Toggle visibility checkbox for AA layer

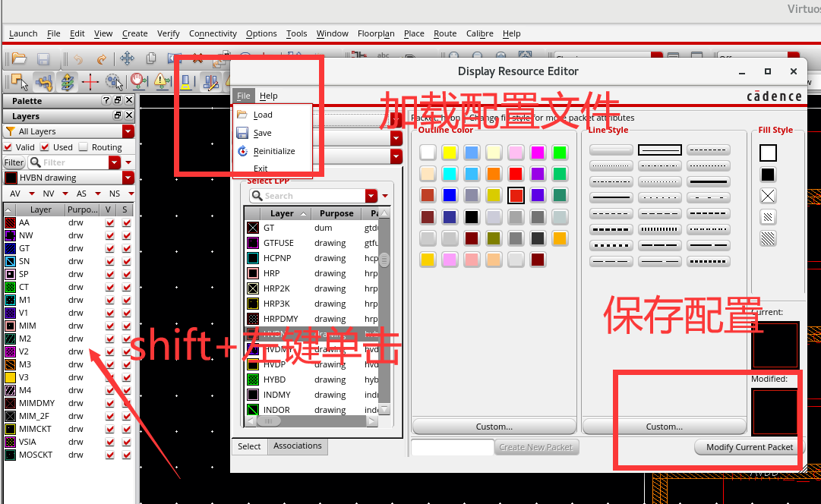109,222
